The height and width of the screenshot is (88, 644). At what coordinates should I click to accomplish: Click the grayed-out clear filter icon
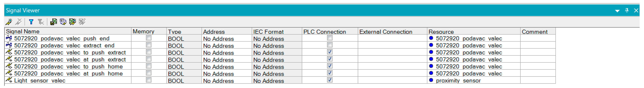click(41, 22)
